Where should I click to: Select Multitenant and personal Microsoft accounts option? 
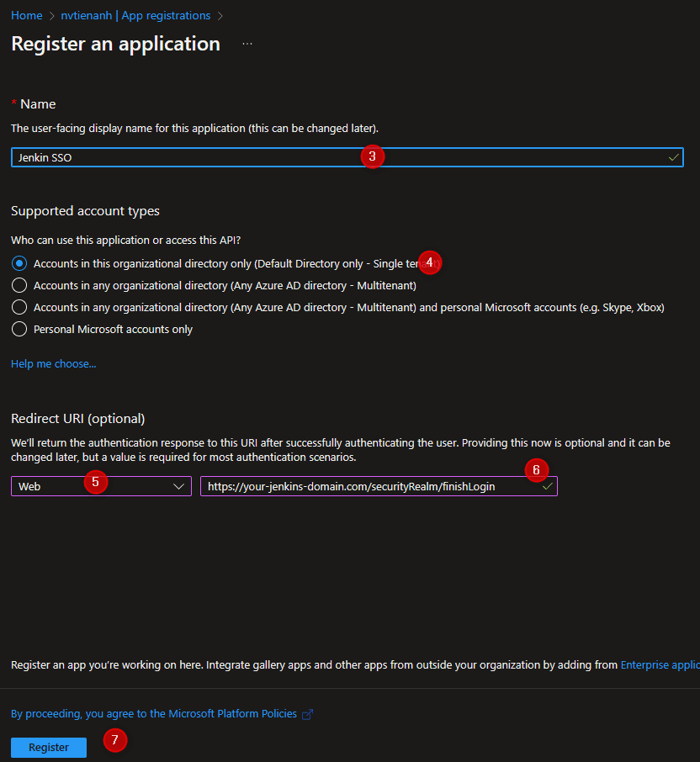pyautogui.click(x=19, y=307)
